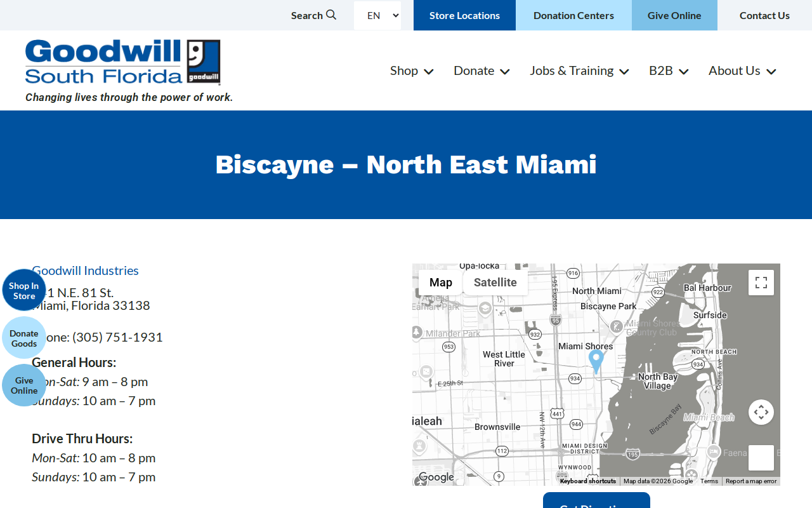Image resolution: width=812 pixels, height=508 pixels.
Task: Click the Brownsville map label
Action: (497, 427)
